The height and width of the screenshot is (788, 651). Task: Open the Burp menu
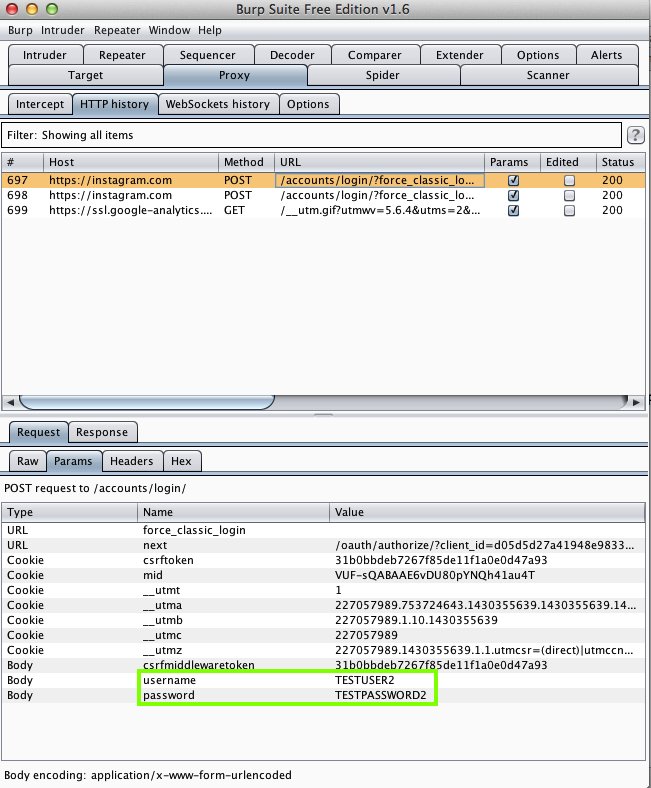pyautogui.click(x=20, y=30)
